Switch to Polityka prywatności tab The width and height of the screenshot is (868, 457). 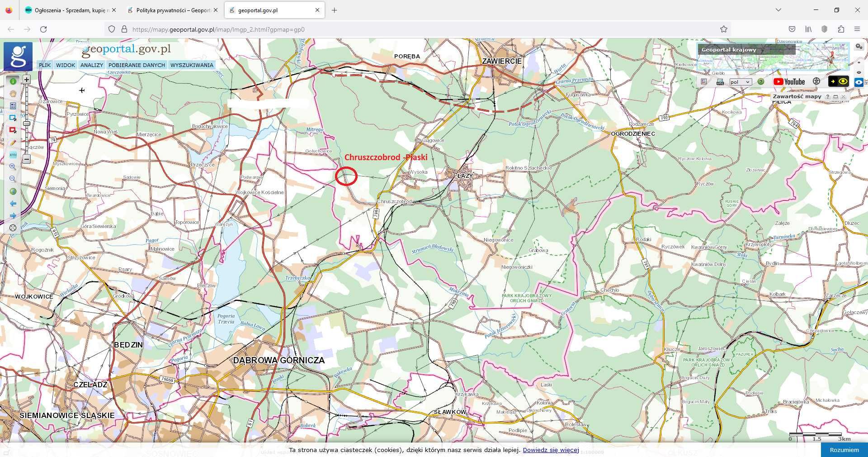[173, 10]
